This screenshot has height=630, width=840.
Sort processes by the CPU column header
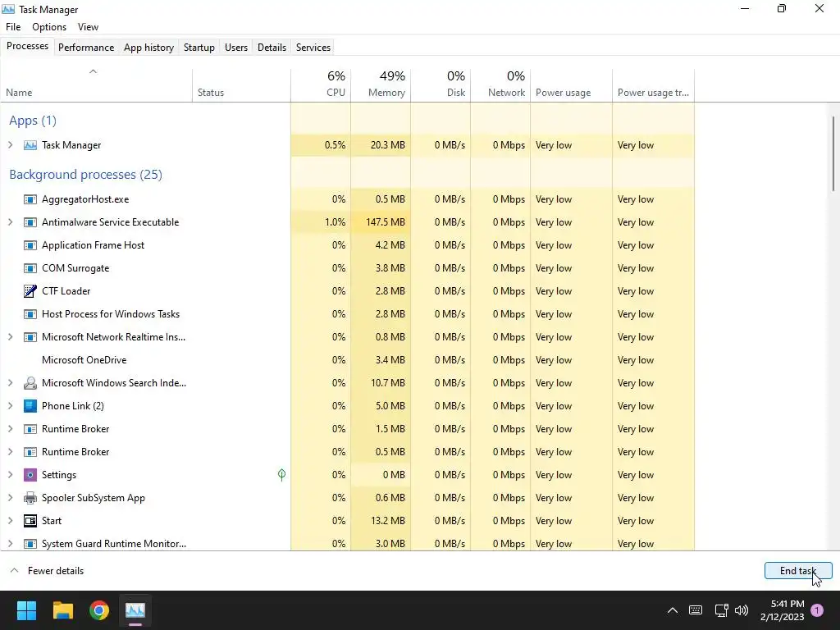click(x=321, y=84)
